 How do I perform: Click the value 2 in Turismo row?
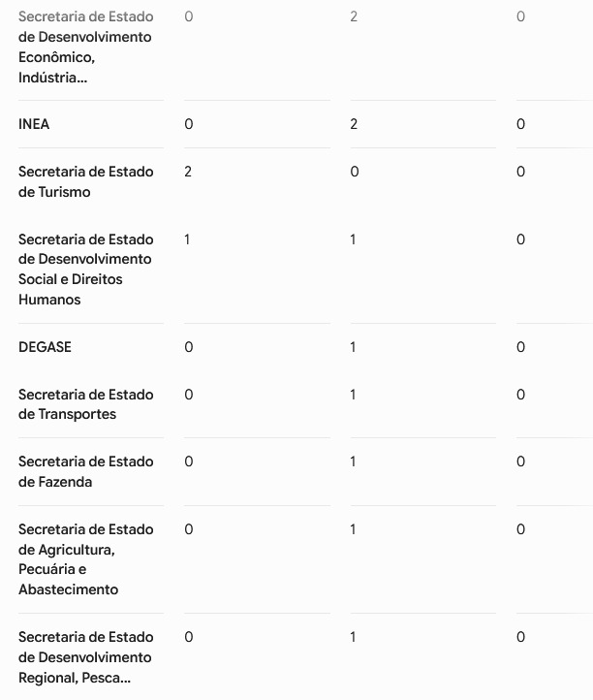click(188, 172)
